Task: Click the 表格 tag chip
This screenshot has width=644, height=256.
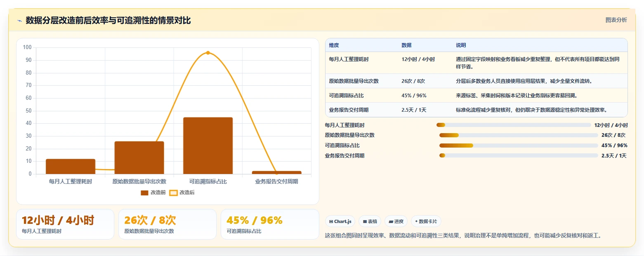Action: 370,221
